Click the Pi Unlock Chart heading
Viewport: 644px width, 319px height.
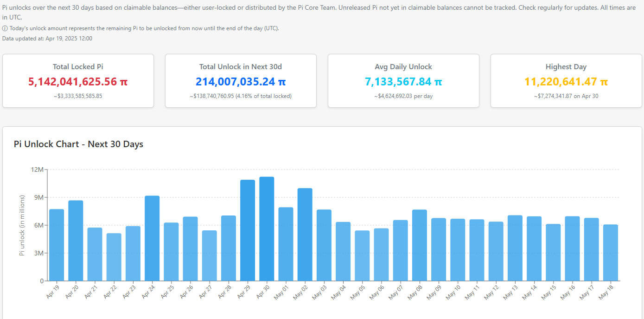click(79, 144)
